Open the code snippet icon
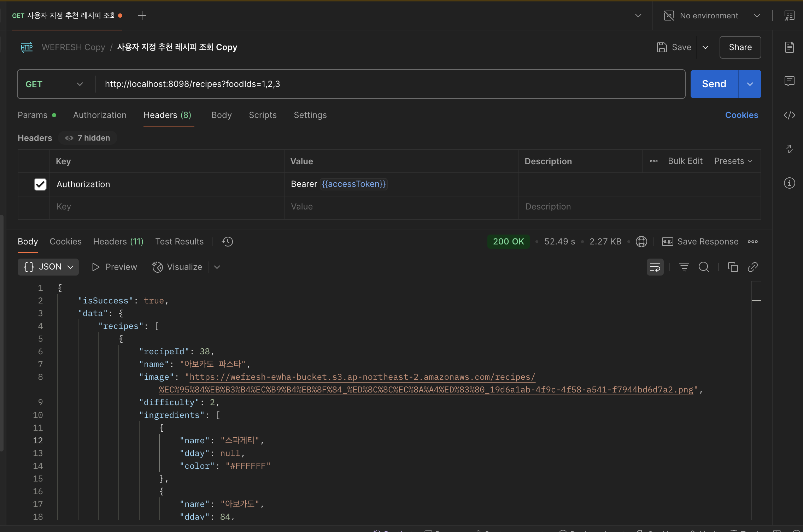 789,115
